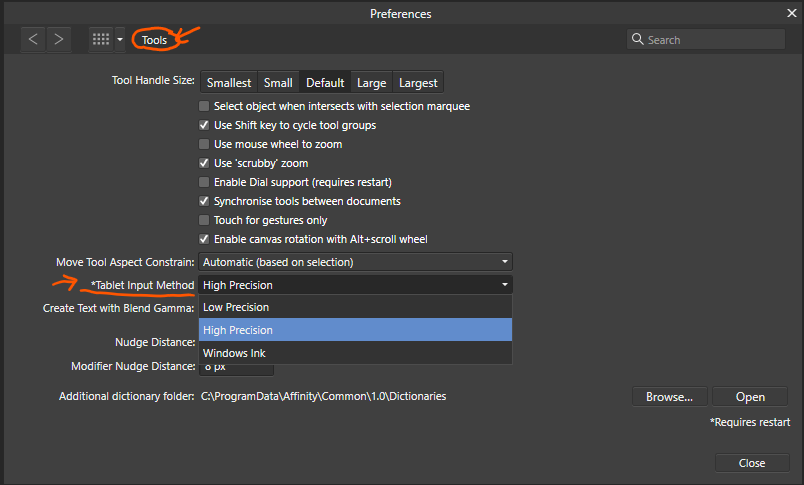Uncheck 'Synchronise tools between documents'
The height and width of the screenshot is (485, 804).
[x=205, y=201]
